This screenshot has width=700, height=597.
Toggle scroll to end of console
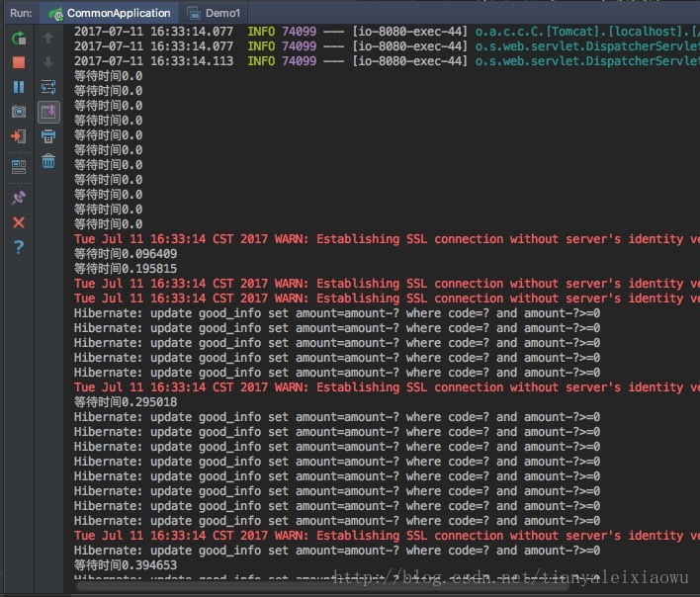(48, 112)
